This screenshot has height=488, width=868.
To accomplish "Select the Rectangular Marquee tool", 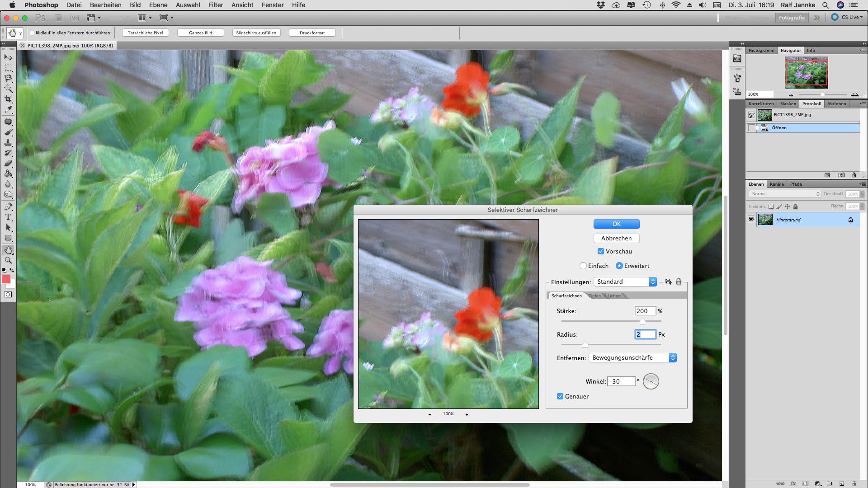I will click(x=8, y=68).
